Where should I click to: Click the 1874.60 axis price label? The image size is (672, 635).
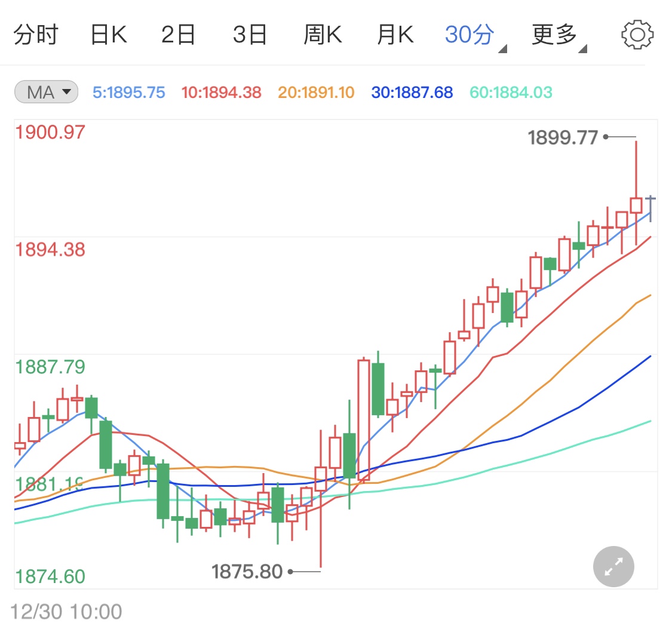(50, 576)
